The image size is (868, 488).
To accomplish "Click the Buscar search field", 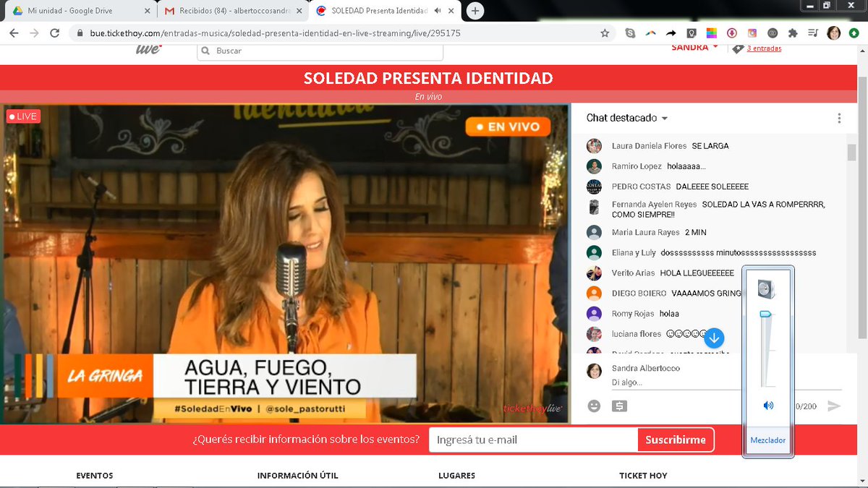I will pos(320,51).
